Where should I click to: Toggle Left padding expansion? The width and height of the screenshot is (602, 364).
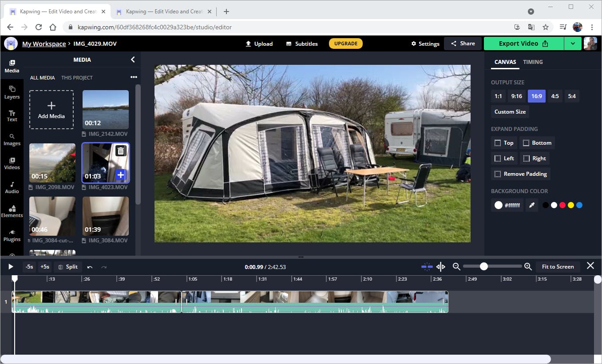[x=504, y=158]
